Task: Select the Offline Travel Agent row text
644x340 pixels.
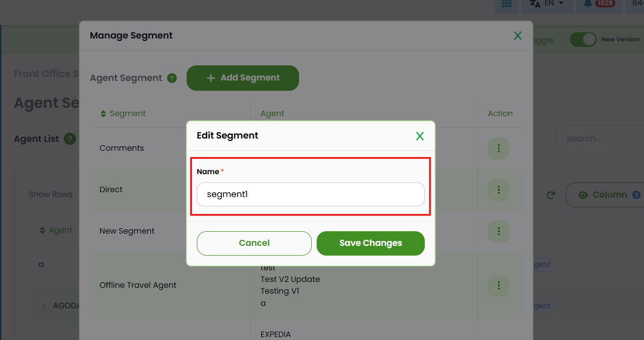Action: [x=138, y=285]
